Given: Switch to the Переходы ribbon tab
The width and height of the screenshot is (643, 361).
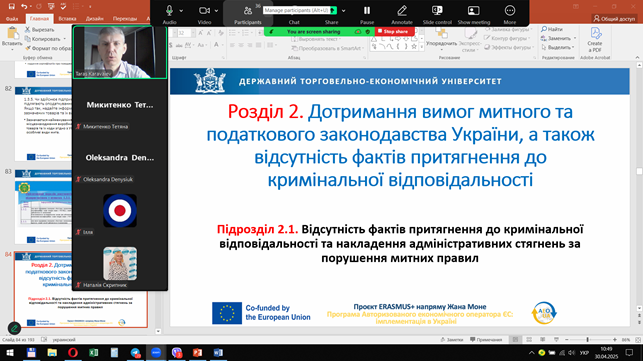Looking at the screenshot, I should point(125,18).
